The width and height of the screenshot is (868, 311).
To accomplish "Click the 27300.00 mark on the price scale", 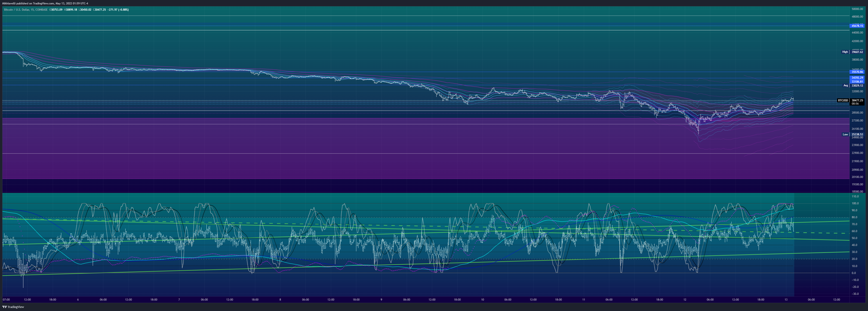I will (857, 121).
